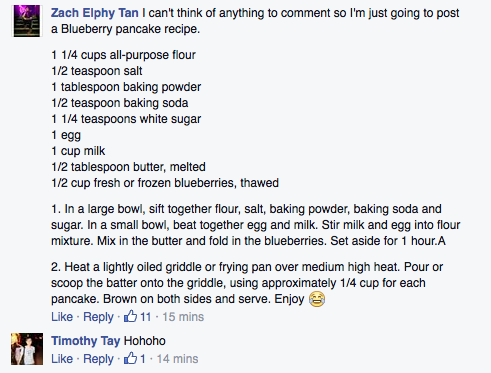Click the step 2 griddle instructions paragraph
491x373 pixels.
point(247,283)
